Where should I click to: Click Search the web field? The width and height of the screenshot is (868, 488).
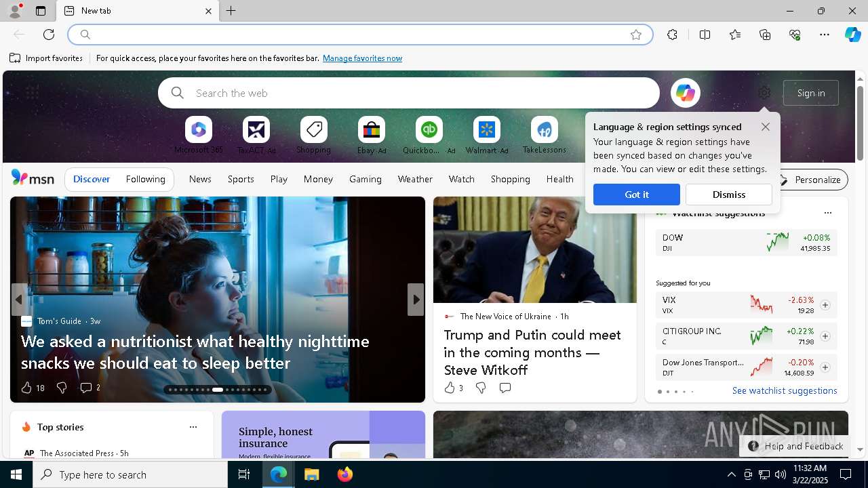(x=409, y=93)
